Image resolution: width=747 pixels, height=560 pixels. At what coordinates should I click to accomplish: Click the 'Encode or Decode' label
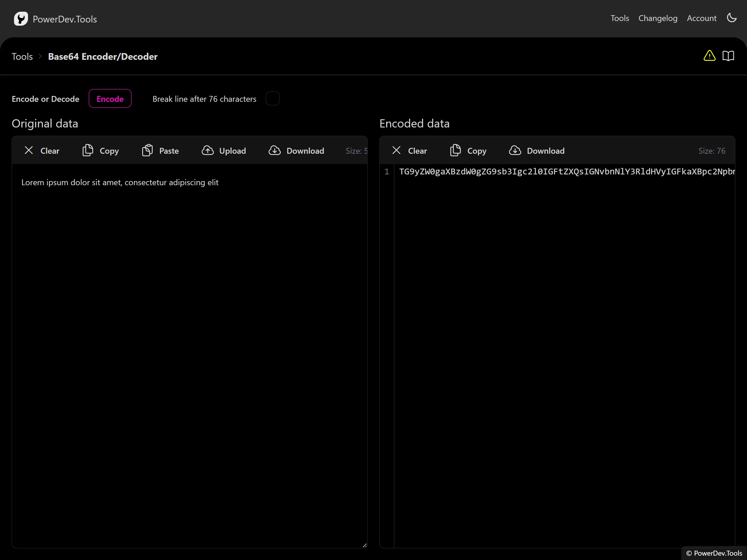tap(46, 99)
